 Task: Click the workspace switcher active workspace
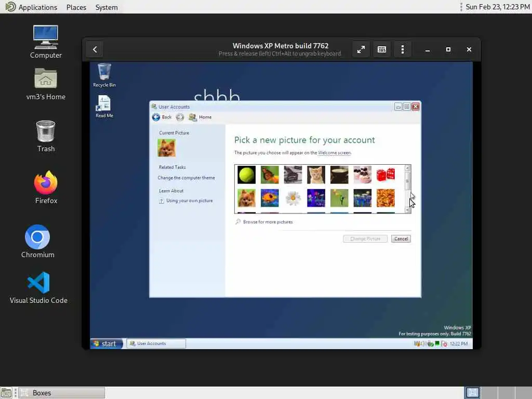click(x=472, y=393)
